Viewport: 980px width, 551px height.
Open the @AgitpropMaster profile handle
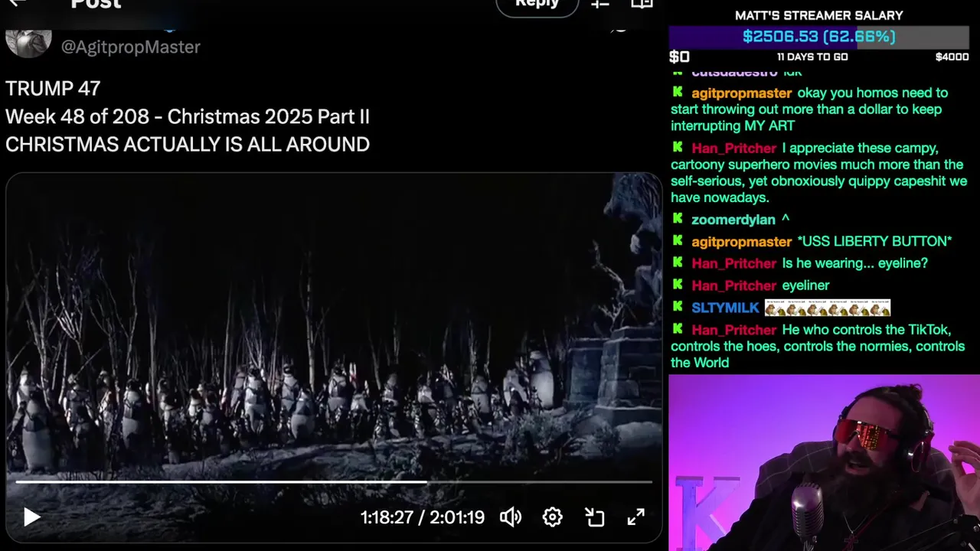point(131,47)
